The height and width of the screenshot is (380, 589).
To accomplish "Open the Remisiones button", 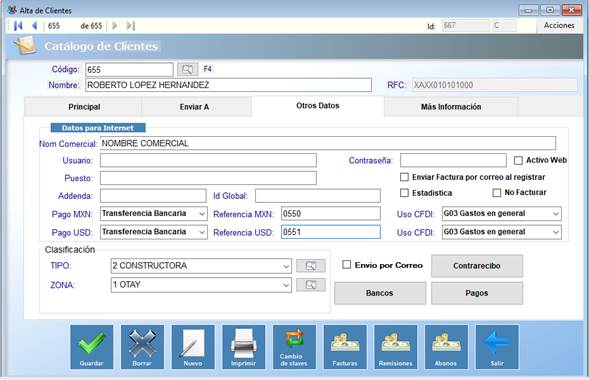I will pos(396,347).
